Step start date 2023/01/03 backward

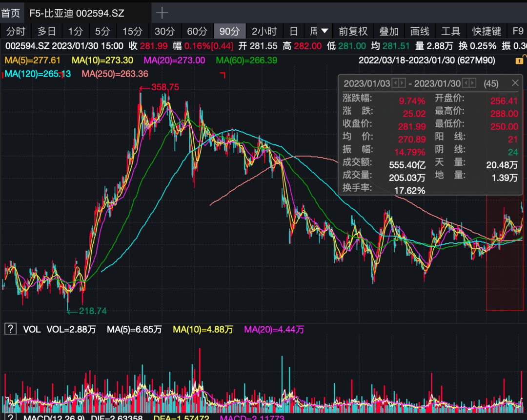[395, 83]
